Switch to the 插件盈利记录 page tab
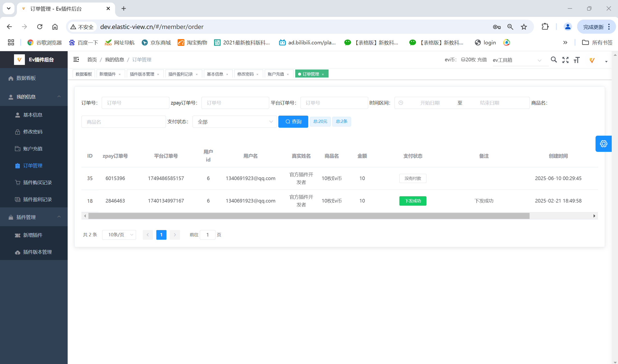 (180, 74)
